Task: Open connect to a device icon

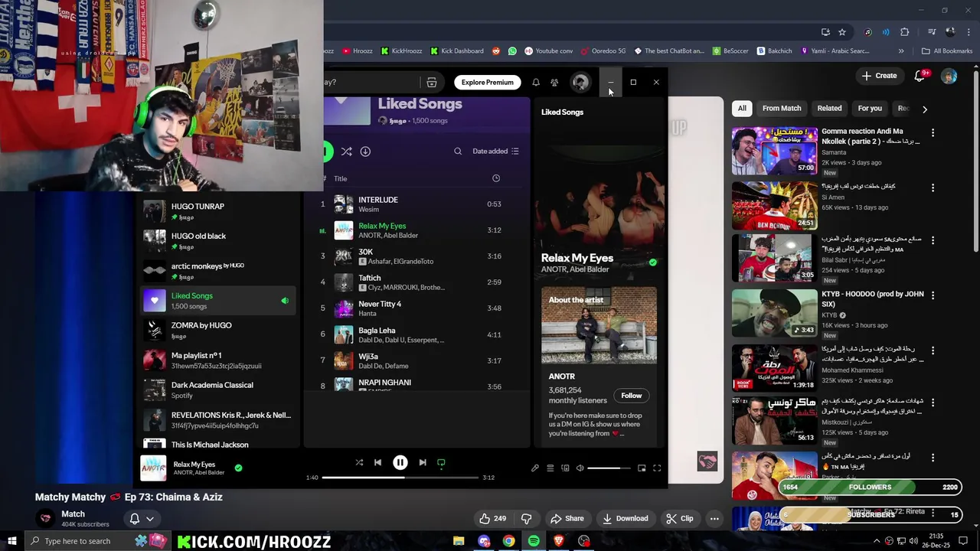Action: pos(565,468)
